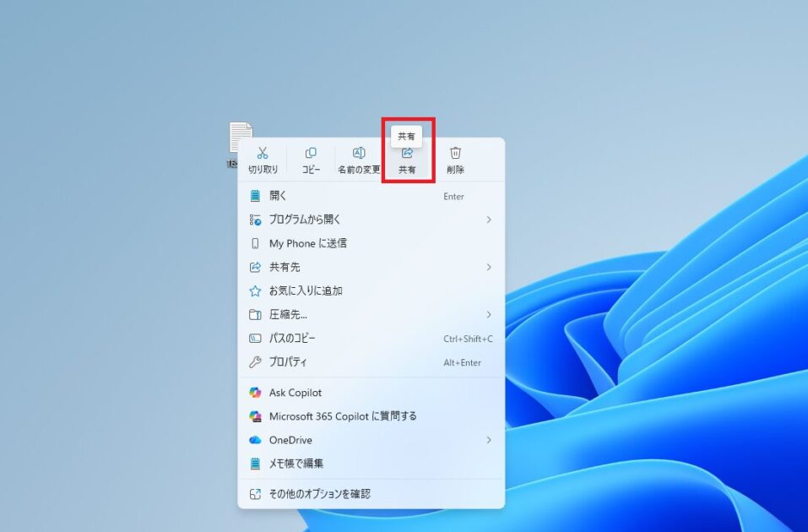Click the メモ帳で編集 notepad icon
Viewport: 808px width, 532px height.
[x=254, y=464]
